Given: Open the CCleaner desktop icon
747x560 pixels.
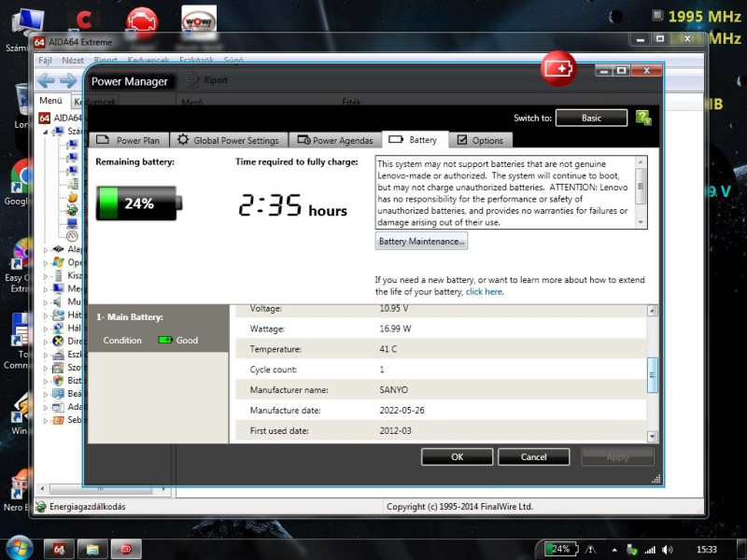Looking at the screenshot, I should tap(84, 20).
